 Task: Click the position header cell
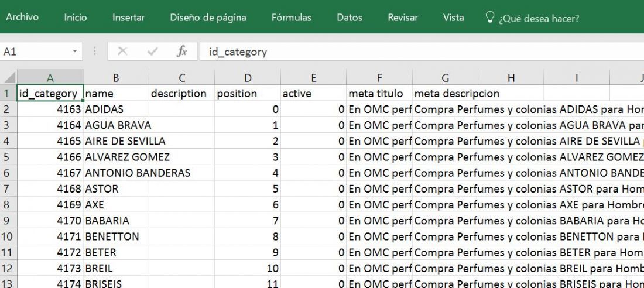pos(248,93)
